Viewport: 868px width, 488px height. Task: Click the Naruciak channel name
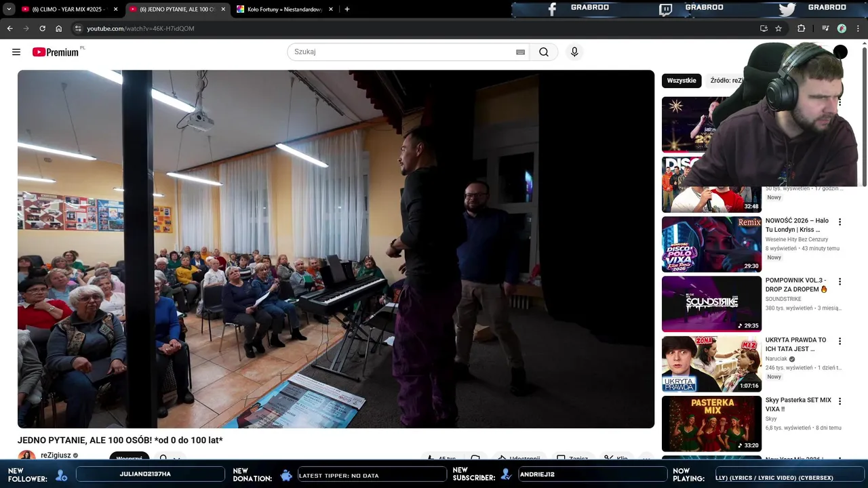(x=776, y=359)
